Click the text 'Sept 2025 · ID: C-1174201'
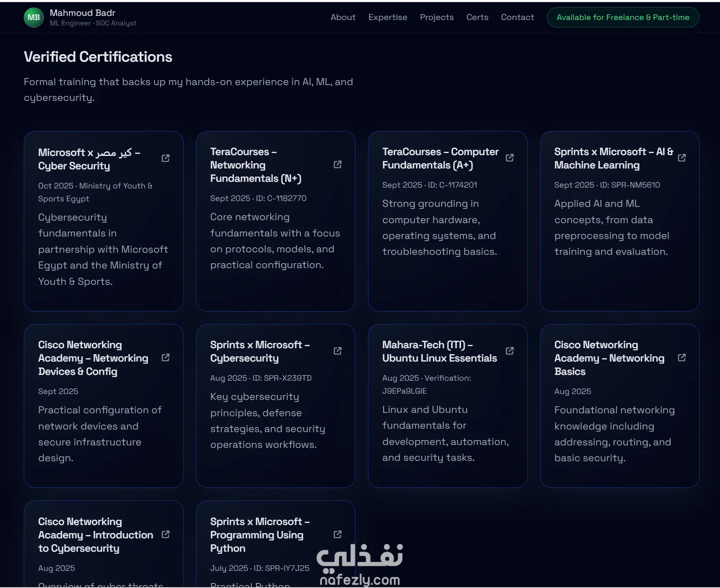720x588 pixels. pos(430,185)
